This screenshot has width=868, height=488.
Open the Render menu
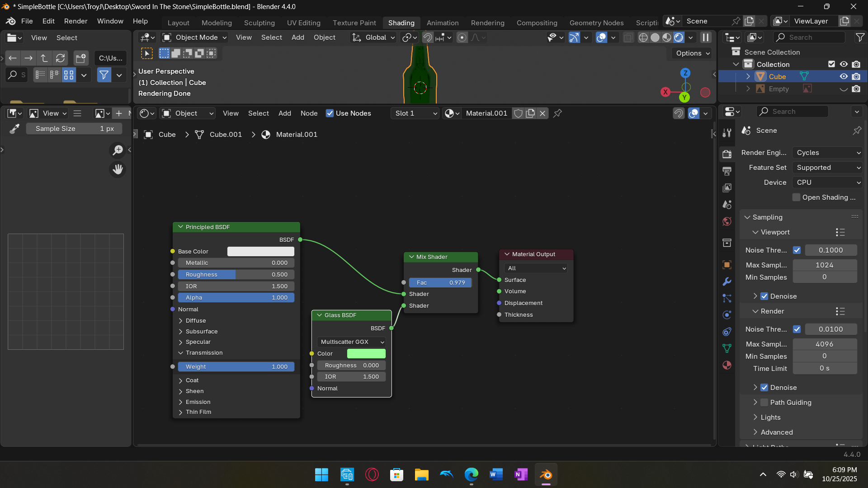point(75,21)
